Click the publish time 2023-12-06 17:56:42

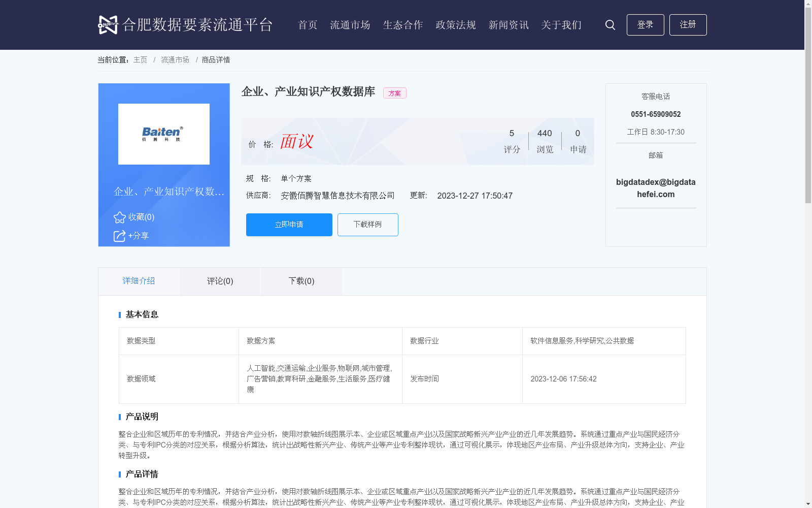click(x=563, y=379)
